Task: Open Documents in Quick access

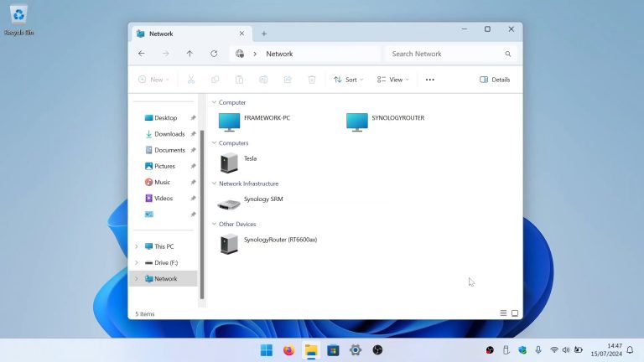Action: 169,150
